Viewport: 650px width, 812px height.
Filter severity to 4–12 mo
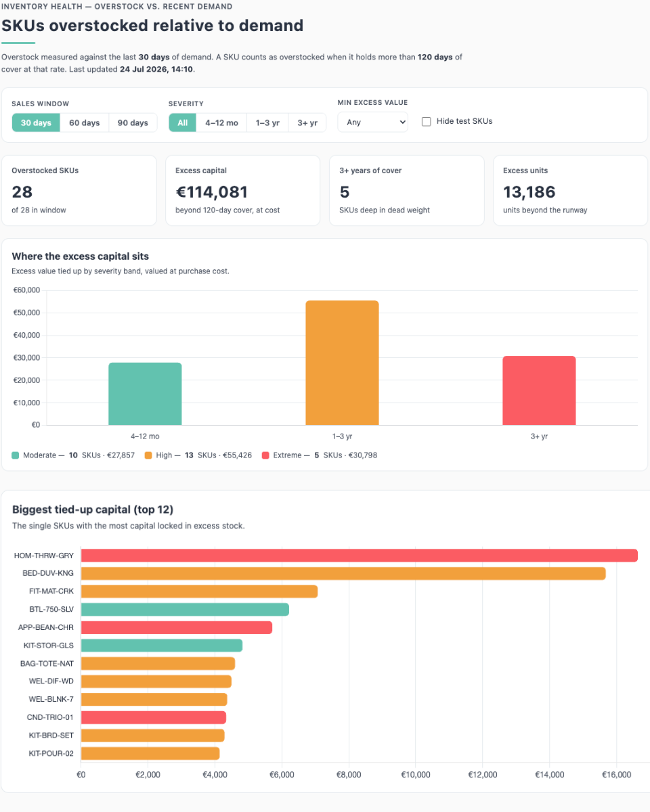tap(221, 122)
